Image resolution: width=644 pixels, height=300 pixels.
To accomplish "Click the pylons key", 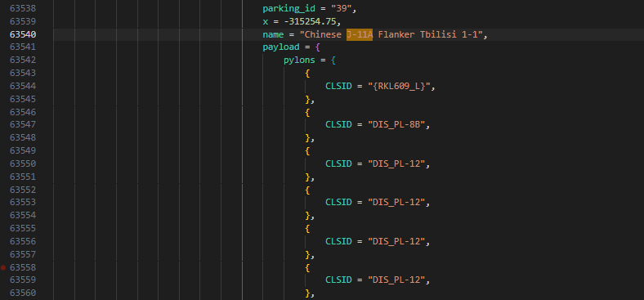I will [x=299, y=60].
